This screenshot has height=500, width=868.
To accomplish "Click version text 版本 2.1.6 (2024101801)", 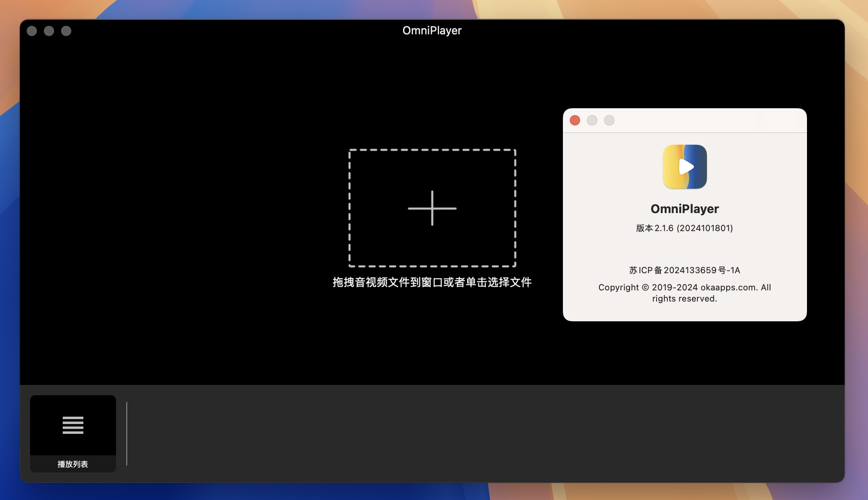I will pos(685,228).
